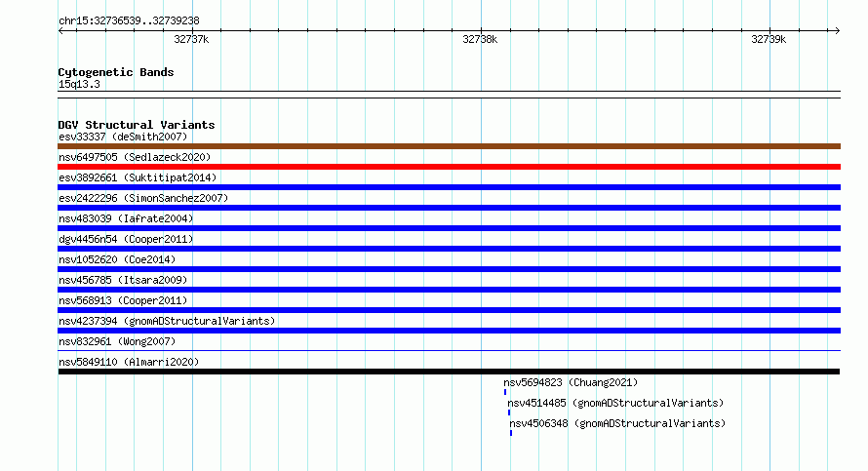Click the 15q13.3 cytogenetic band bar
The height and width of the screenshot is (471, 868).
449,95
